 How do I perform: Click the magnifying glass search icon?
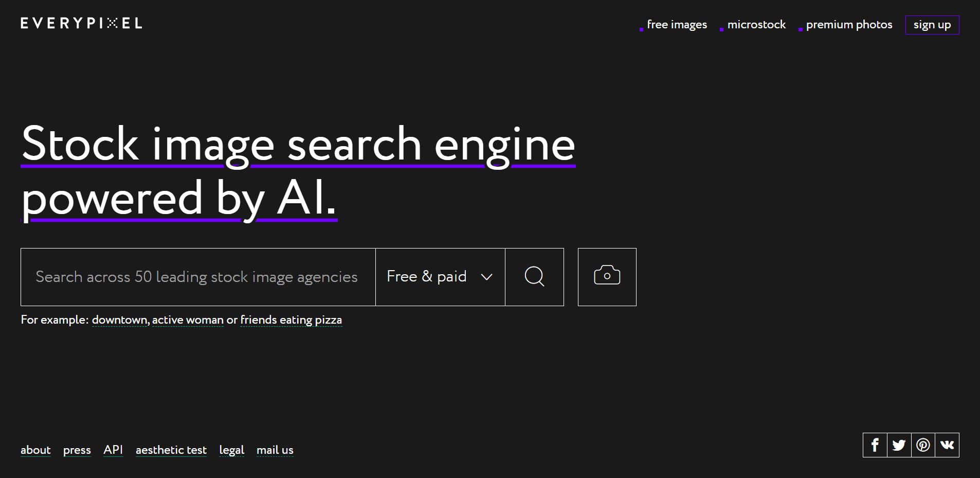(x=534, y=277)
